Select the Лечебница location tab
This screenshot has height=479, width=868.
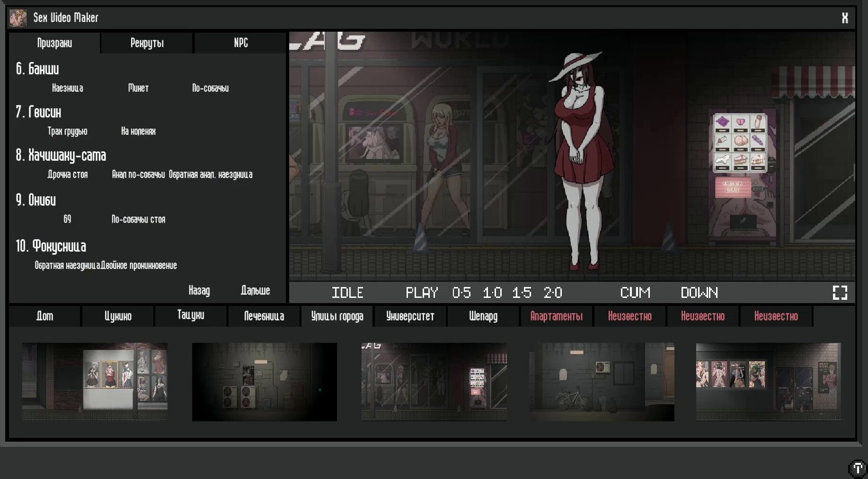pyautogui.click(x=264, y=316)
